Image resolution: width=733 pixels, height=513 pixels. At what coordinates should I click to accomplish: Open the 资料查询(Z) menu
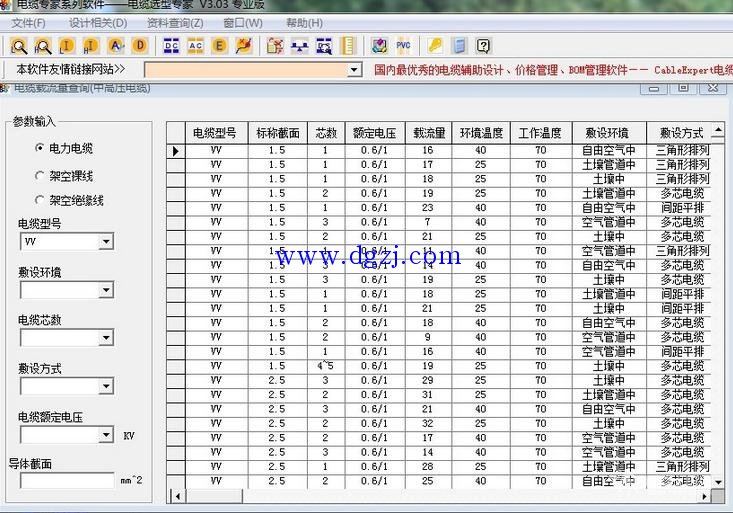coord(174,23)
